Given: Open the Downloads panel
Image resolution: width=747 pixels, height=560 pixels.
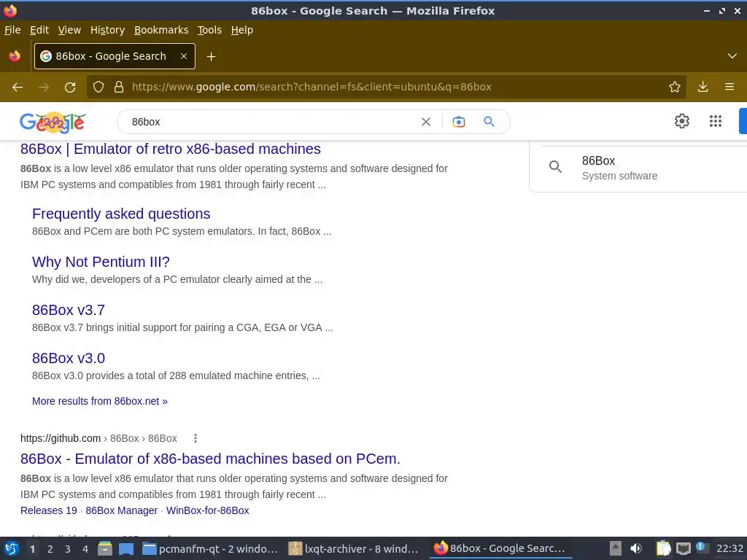Looking at the screenshot, I should click(x=703, y=87).
